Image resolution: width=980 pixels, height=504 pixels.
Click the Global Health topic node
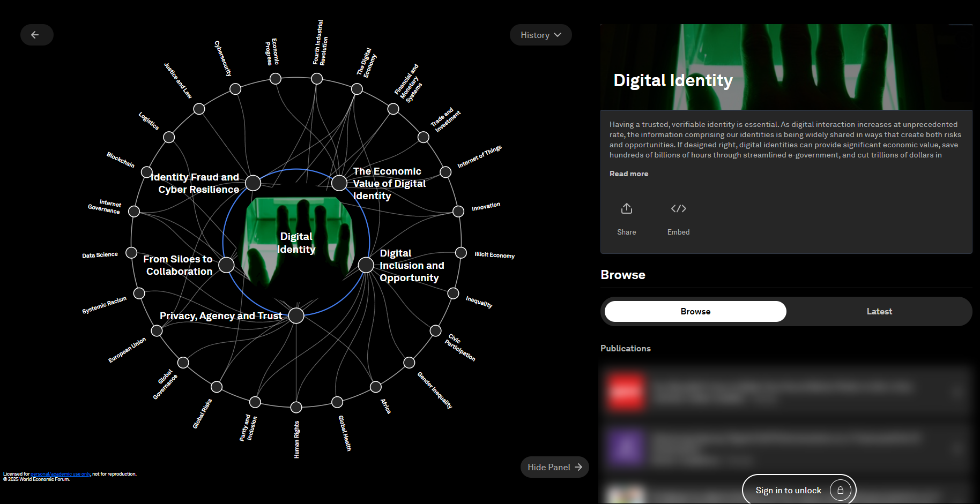coord(337,402)
